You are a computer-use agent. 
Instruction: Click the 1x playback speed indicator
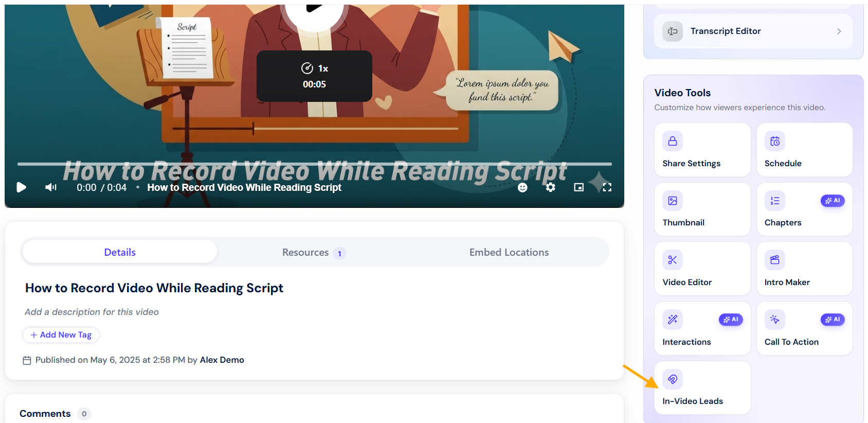pyautogui.click(x=315, y=68)
